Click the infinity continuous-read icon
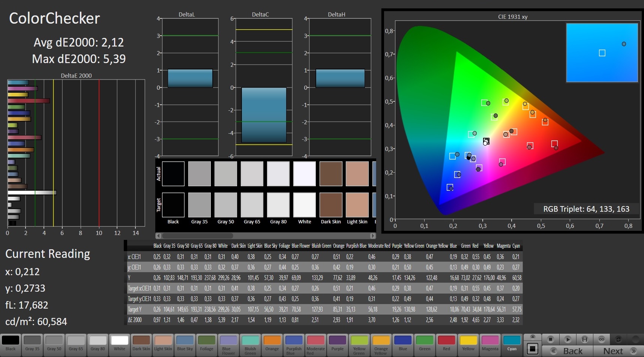The width and height of the screenshot is (644, 357). click(x=602, y=339)
